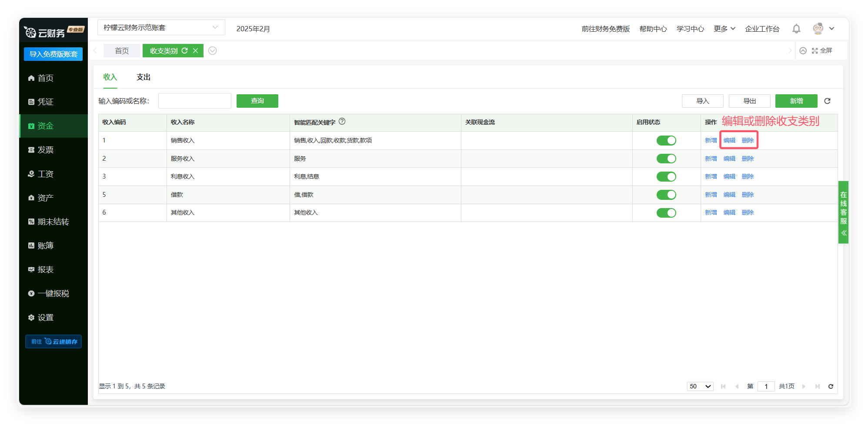Screen dimensions: 868x424
Task: Collapse the 在线客服 side panel
Action: tap(844, 233)
